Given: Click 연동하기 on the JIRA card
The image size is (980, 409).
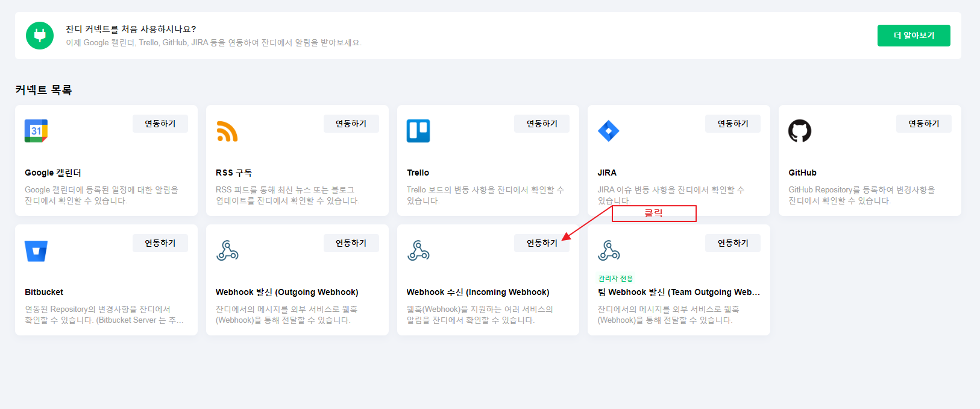Looking at the screenshot, I should pos(733,124).
